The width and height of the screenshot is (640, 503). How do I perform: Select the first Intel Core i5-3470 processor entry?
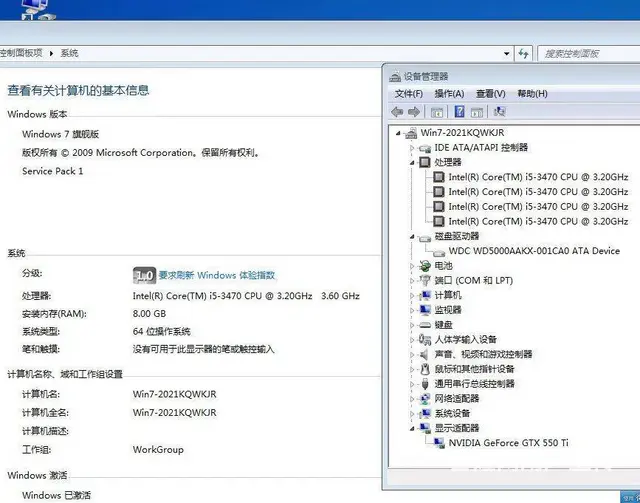coord(538,177)
